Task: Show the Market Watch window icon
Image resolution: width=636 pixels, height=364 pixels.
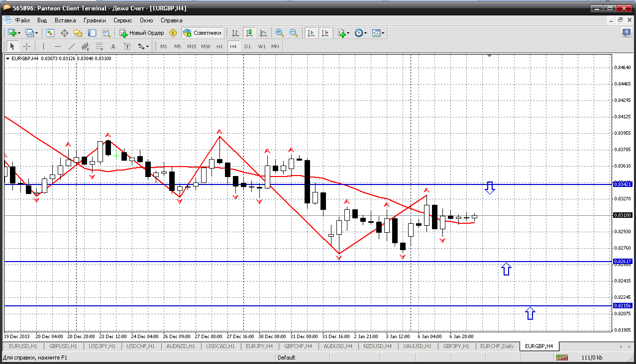Action: pyautogui.click(x=50, y=33)
